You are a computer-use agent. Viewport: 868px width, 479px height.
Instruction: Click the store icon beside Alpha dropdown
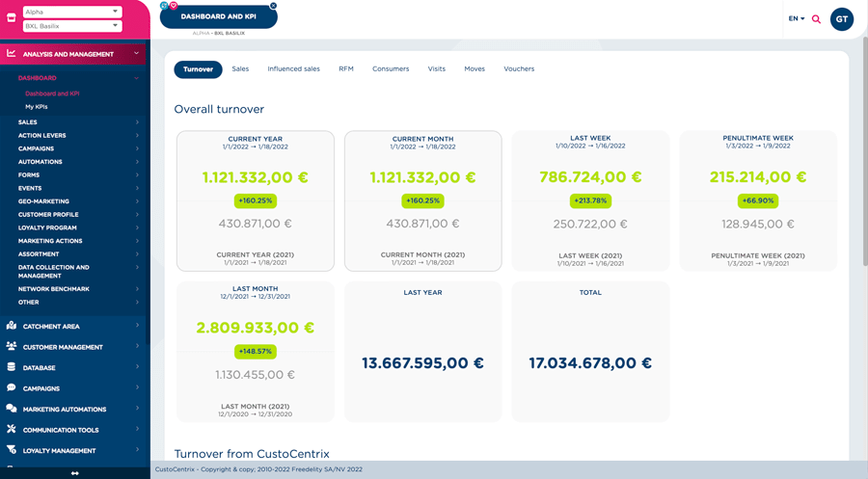[12, 18]
